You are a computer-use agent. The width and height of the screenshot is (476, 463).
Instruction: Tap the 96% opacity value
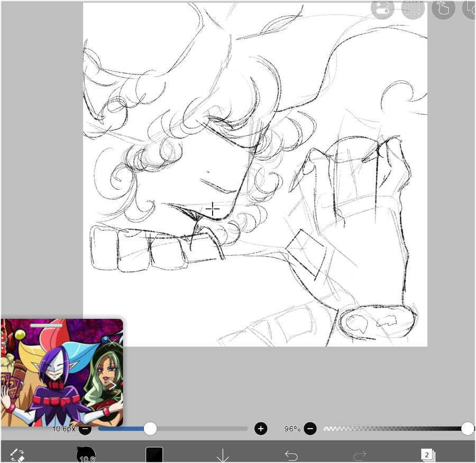click(292, 429)
